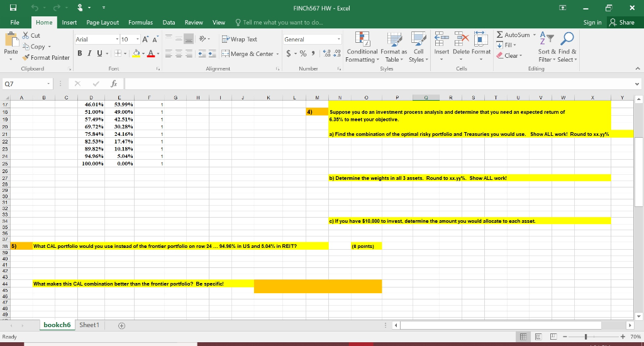Toggle Underline formatting
This screenshot has width=644, height=346.
click(99, 53)
